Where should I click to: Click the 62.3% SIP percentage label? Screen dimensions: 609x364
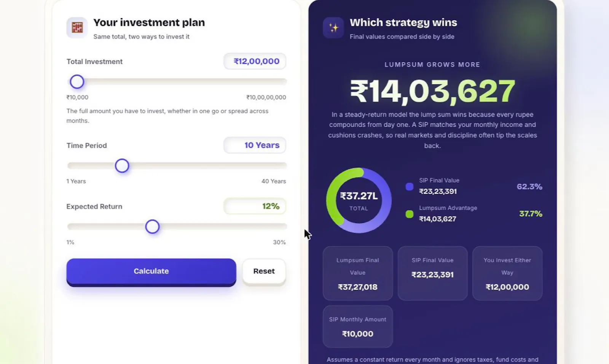[x=529, y=186]
